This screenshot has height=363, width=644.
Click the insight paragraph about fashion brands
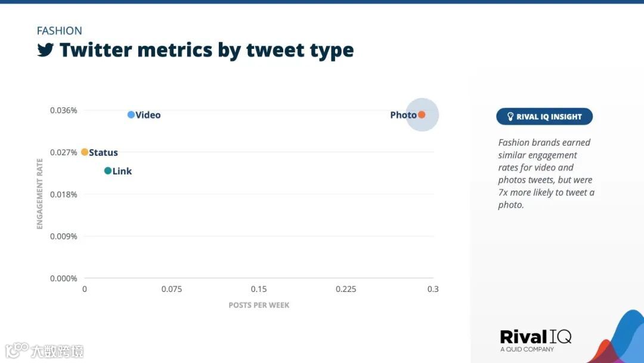pyautogui.click(x=546, y=173)
